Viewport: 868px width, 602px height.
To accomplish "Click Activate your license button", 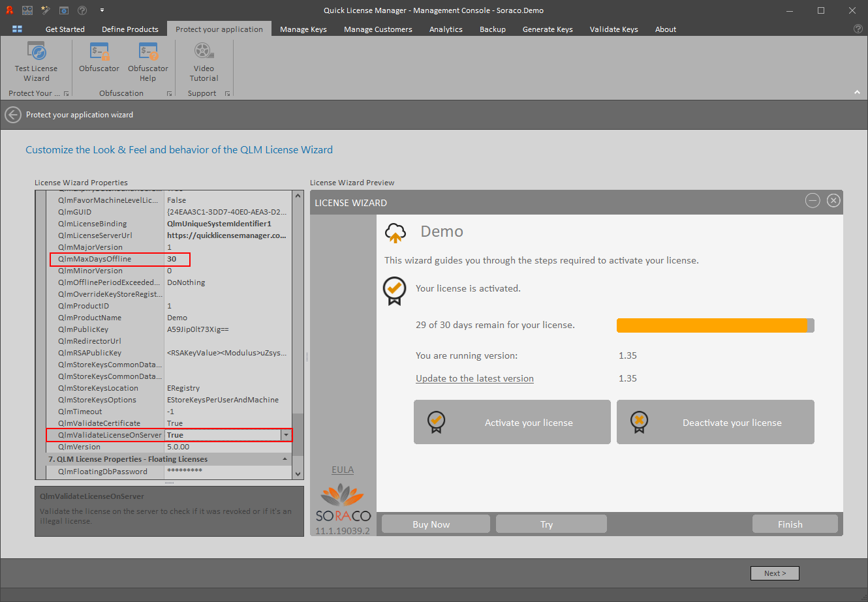I will pos(512,422).
